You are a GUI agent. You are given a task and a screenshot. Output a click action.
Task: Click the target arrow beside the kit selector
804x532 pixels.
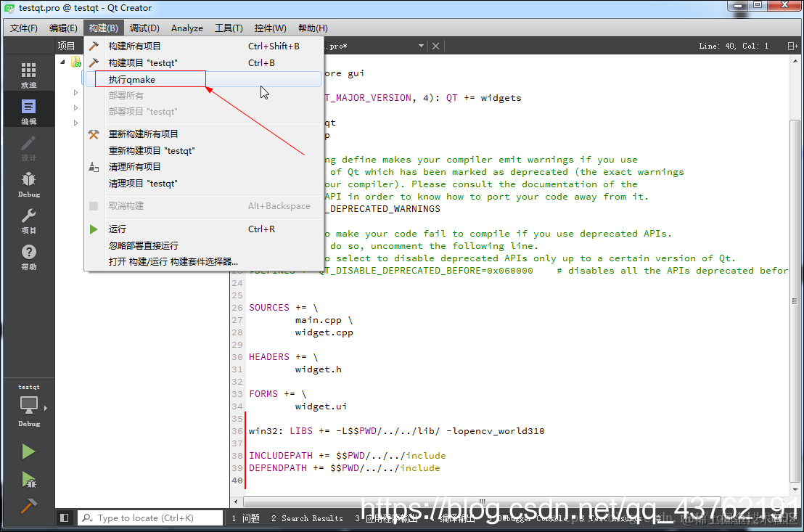pos(46,408)
